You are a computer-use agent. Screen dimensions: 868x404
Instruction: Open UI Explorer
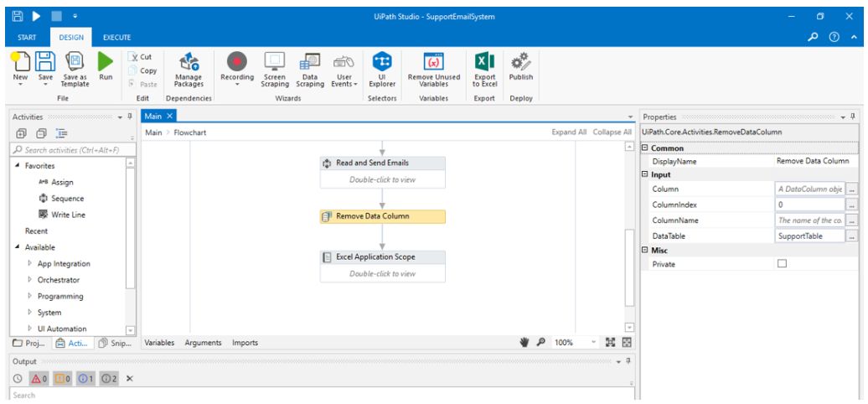coord(382,70)
